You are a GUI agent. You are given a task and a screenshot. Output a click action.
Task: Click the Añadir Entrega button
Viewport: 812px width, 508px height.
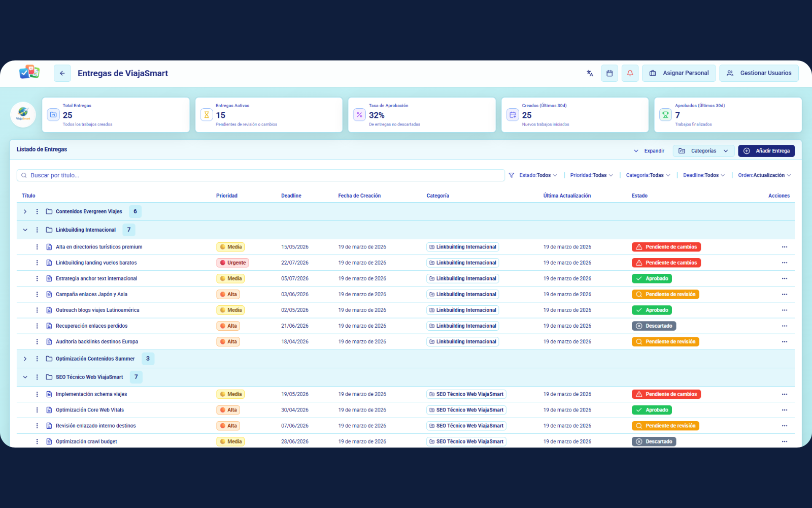coord(766,151)
